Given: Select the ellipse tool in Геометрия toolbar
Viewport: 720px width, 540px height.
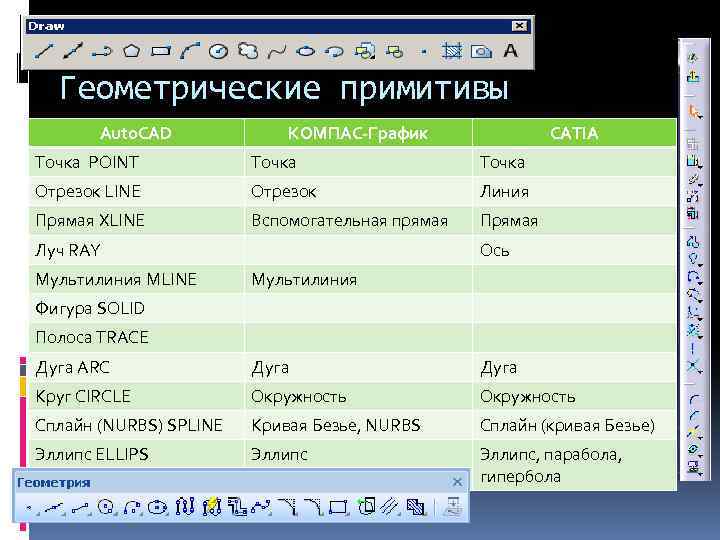Looking at the screenshot, I should tap(158, 507).
